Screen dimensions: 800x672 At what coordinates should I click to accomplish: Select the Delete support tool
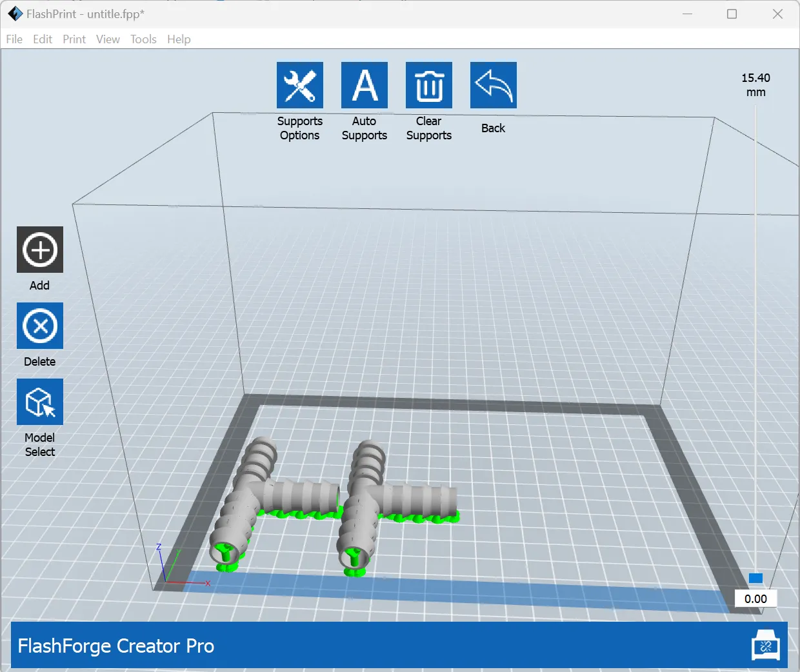[40, 326]
